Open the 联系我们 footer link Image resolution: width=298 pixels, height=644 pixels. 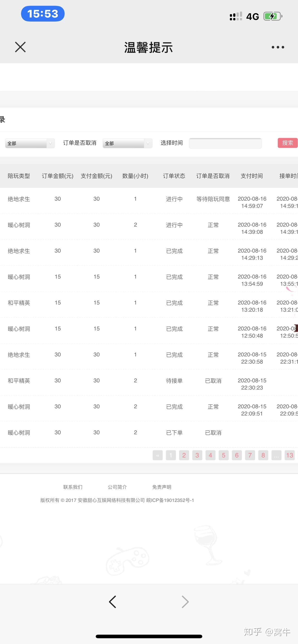pyautogui.click(x=73, y=487)
